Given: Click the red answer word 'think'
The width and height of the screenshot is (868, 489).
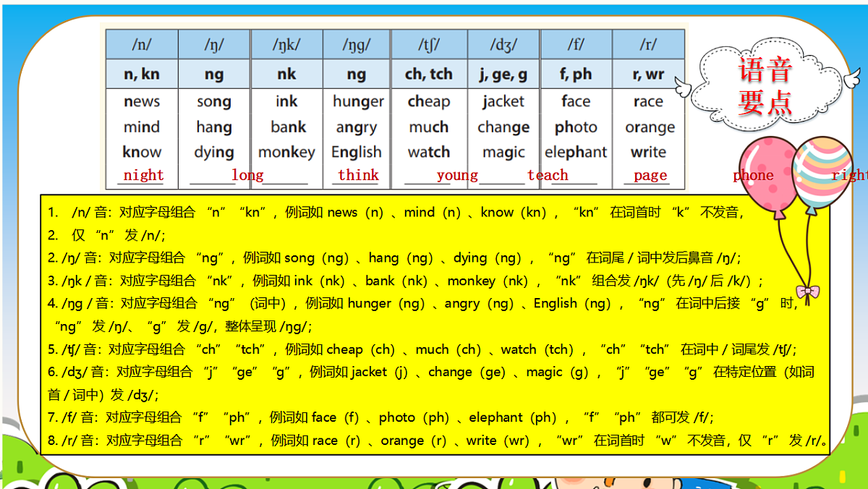Looking at the screenshot, I should pos(359,175).
